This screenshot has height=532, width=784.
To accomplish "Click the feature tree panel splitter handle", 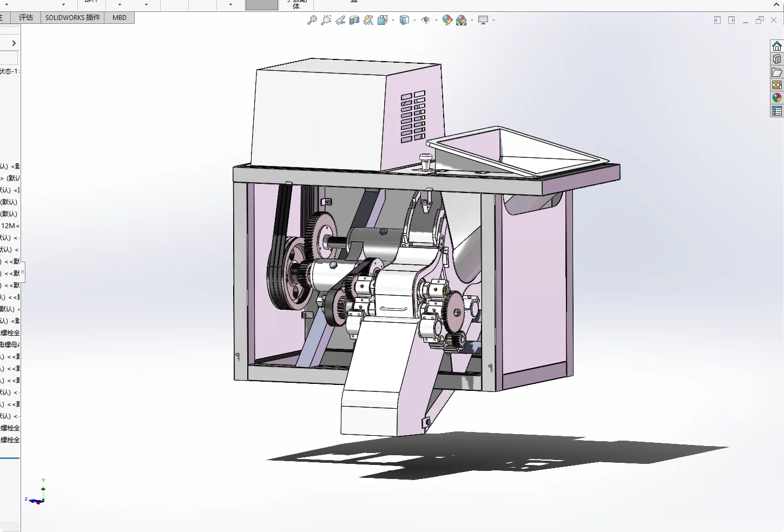I will (22, 272).
